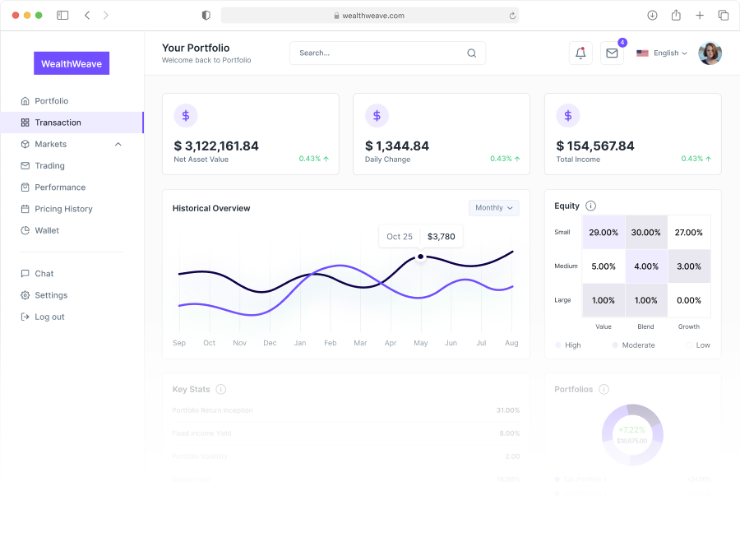This screenshot has width=740, height=560.
Task: Click the notification bell icon
Action: tap(580, 53)
